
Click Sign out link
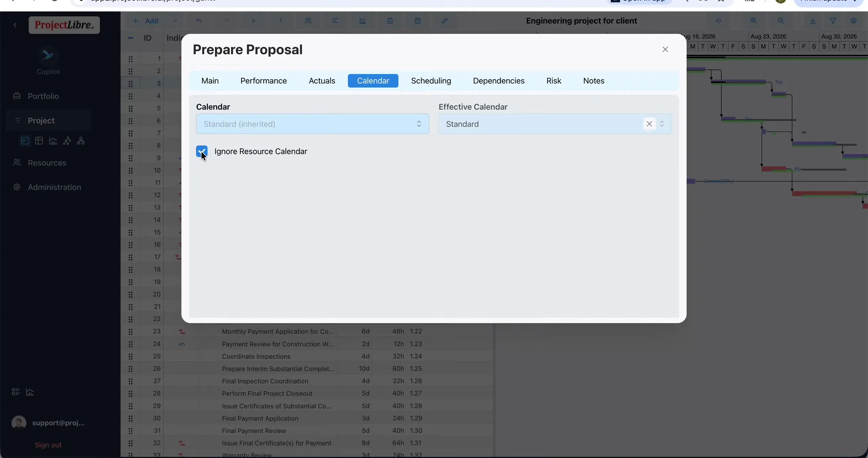pos(48,445)
